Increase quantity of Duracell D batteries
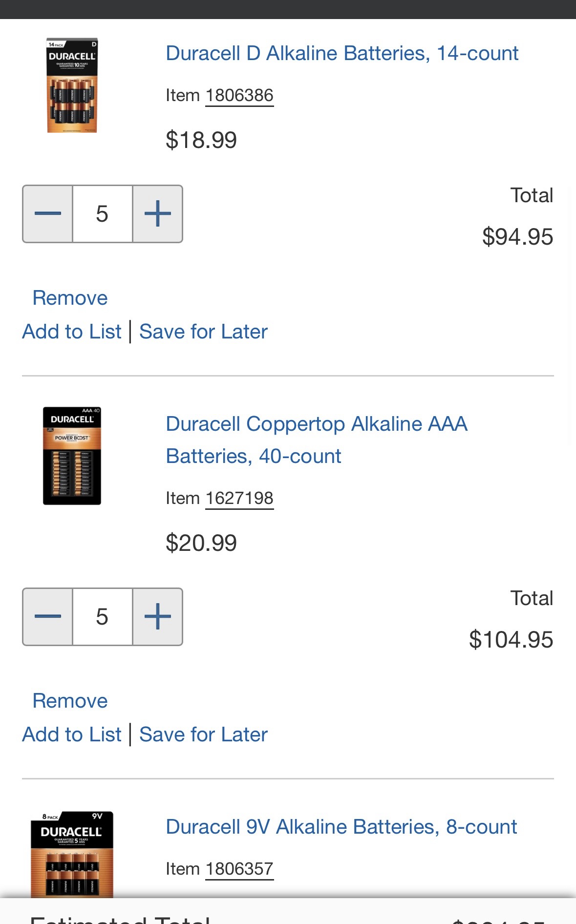Image resolution: width=576 pixels, height=924 pixels. pos(158,214)
